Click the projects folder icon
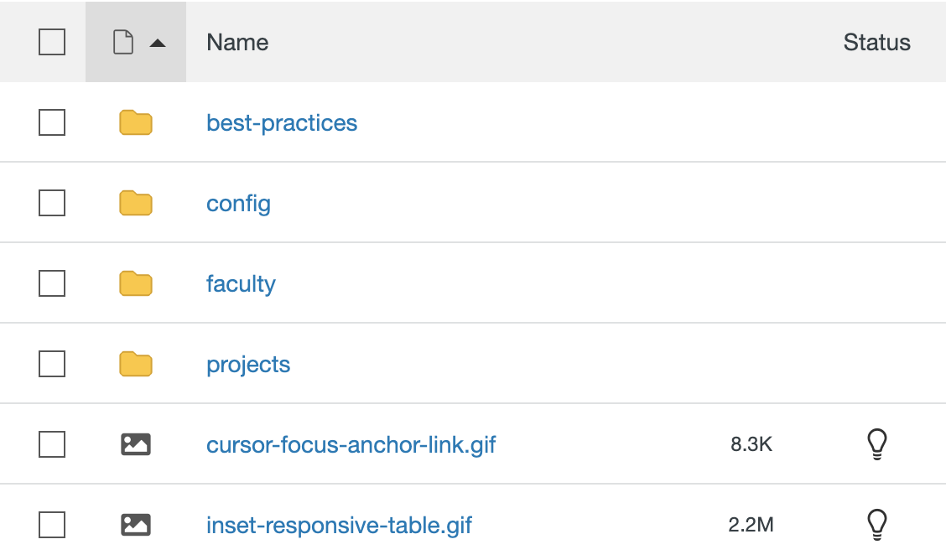Image resolution: width=946 pixels, height=560 pixels. (x=136, y=365)
